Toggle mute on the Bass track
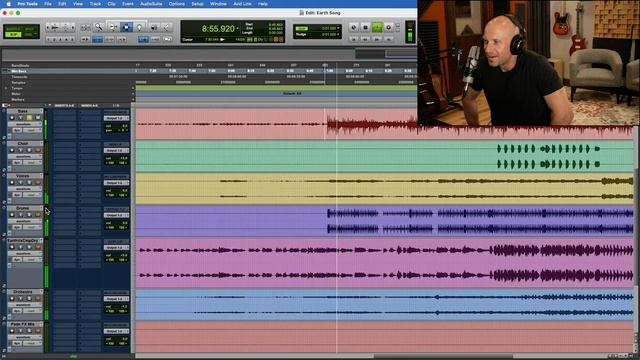The width and height of the screenshot is (640, 360). point(38,118)
